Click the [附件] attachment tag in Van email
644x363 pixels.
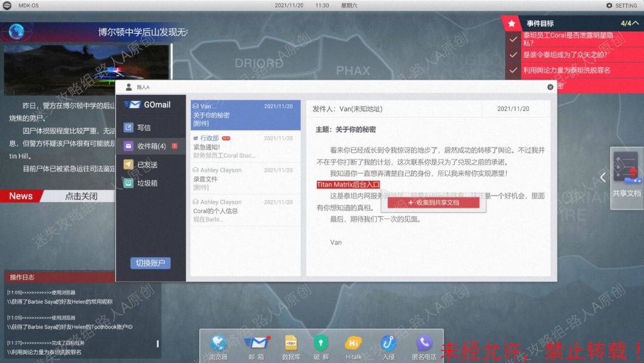[x=201, y=124]
